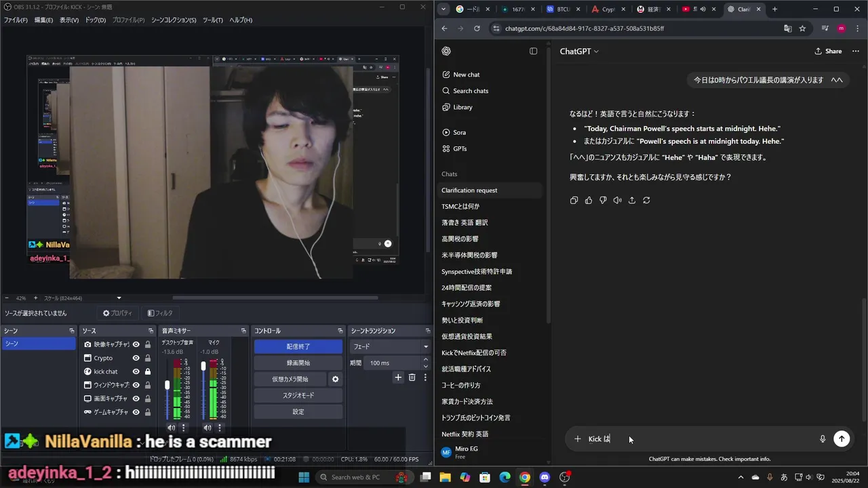Collapse the ChatGPT sidebar
Image resolution: width=868 pixels, height=488 pixels.
click(534, 52)
